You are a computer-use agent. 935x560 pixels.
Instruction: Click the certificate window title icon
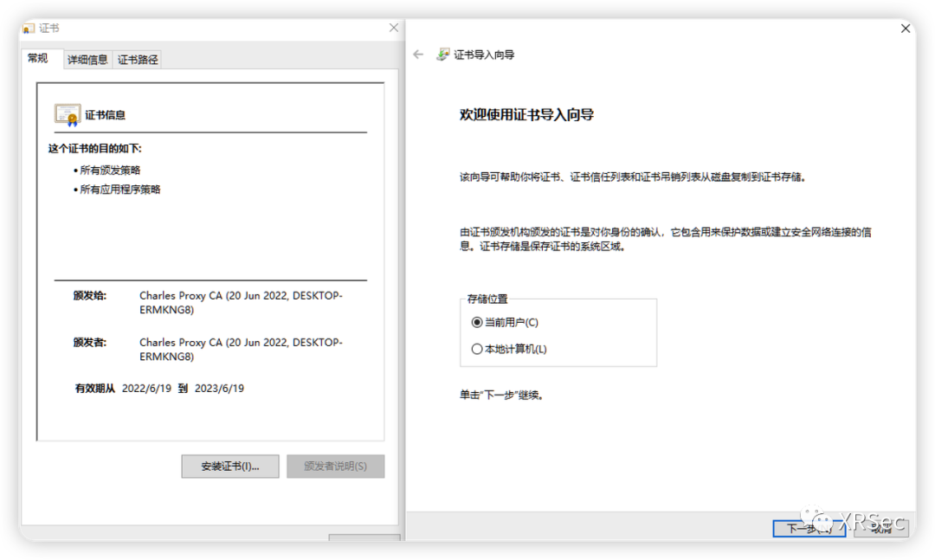coord(29,28)
